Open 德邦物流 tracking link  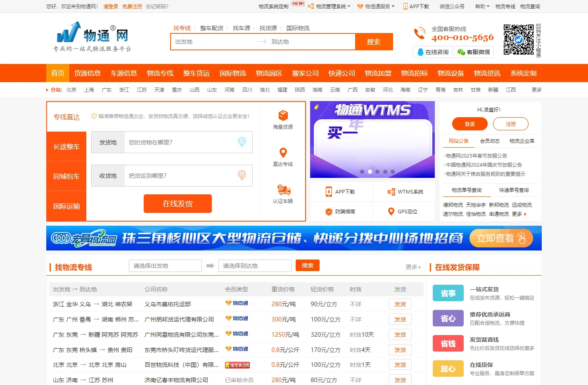coord(453,205)
